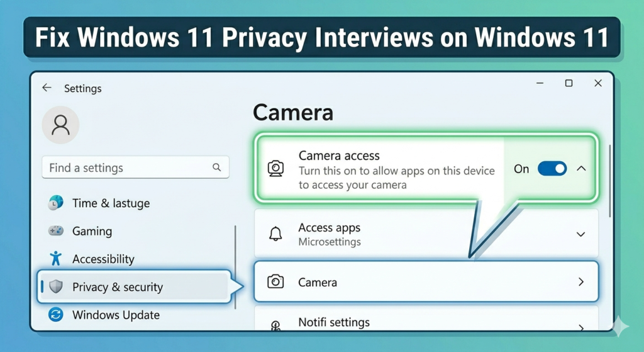Open the user profile avatar
The image size is (644, 352).
coord(61,125)
